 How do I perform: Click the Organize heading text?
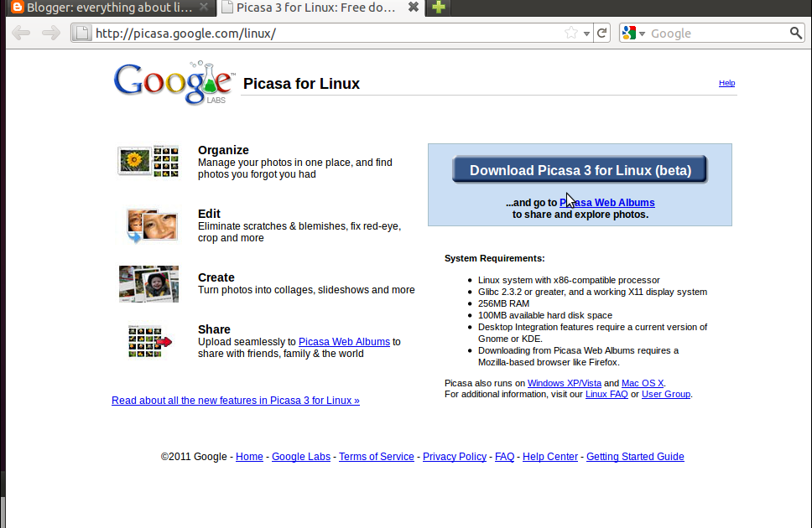[x=223, y=150]
